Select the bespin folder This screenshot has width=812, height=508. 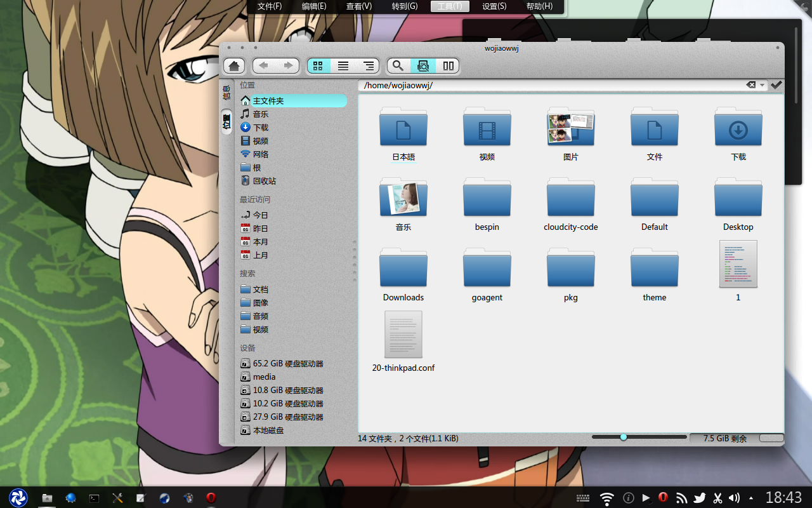(x=487, y=197)
